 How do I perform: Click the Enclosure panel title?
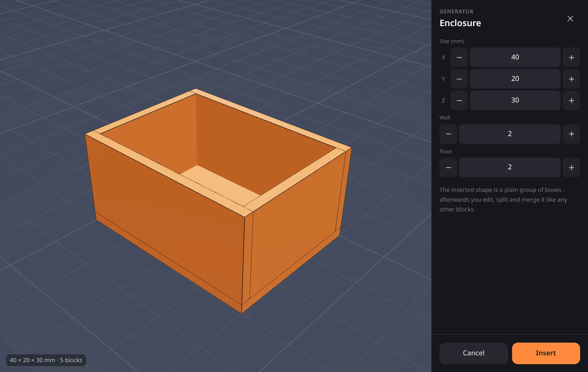[x=460, y=23]
